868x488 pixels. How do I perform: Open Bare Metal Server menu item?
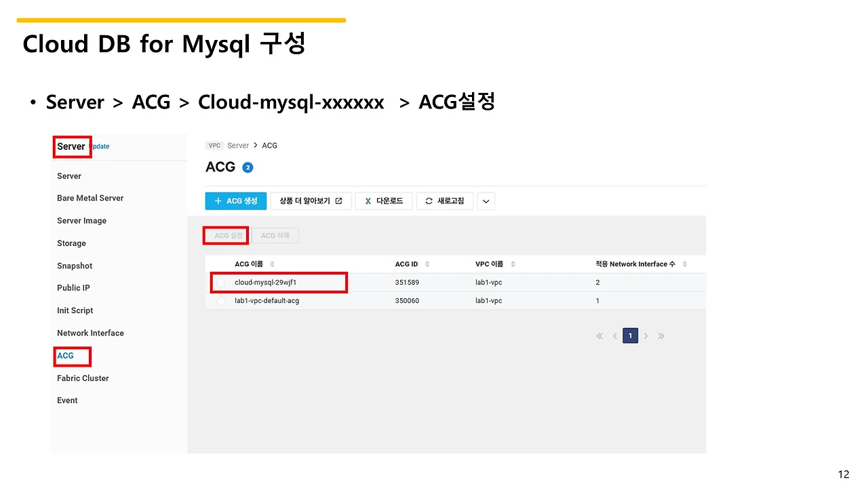[x=90, y=199]
